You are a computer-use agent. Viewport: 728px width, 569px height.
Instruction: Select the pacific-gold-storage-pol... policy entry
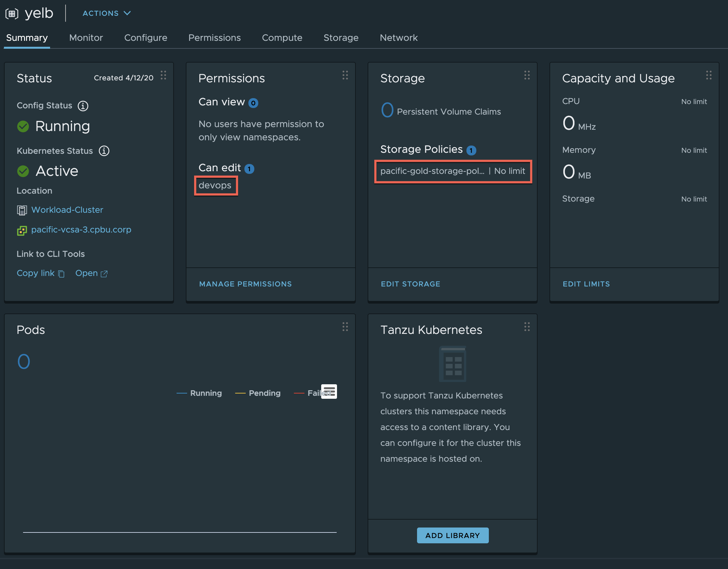[x=432, y=171]
